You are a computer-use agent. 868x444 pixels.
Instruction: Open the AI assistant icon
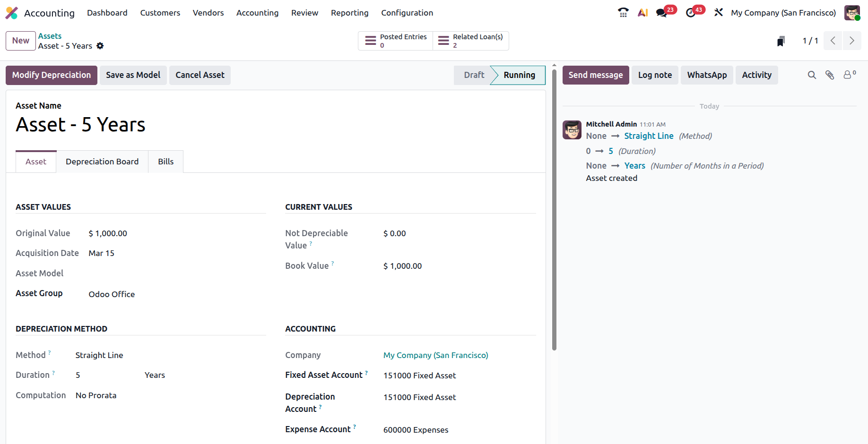[x=642, y=13]
